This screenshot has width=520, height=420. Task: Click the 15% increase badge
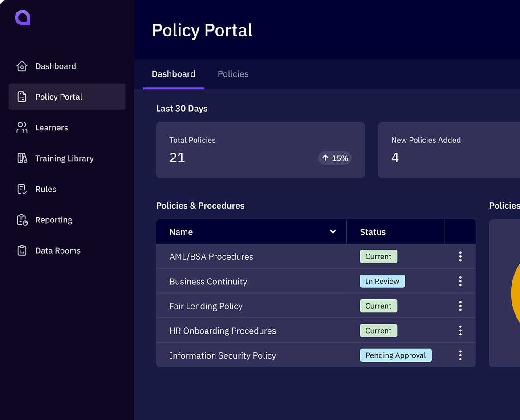[335, 158]
